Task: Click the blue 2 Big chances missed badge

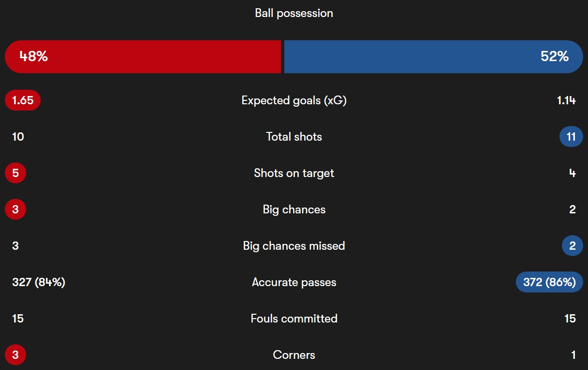Action: pos(573,246)
